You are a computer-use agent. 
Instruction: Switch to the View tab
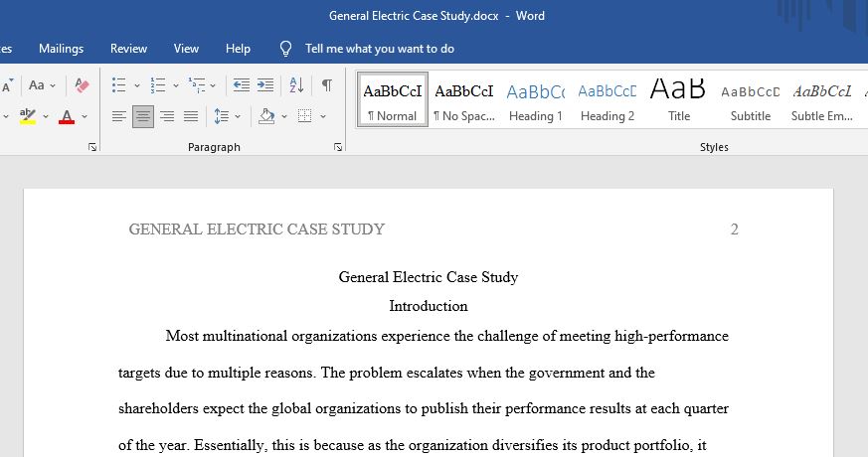point(186,49)
